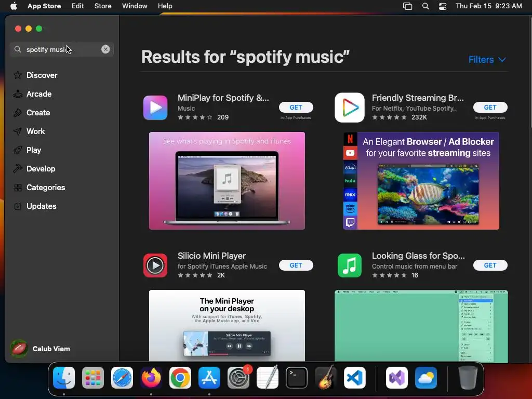Screen dimensions: 532x399
Task: Get Looking Glass for Spotify app
Action: 490,265
